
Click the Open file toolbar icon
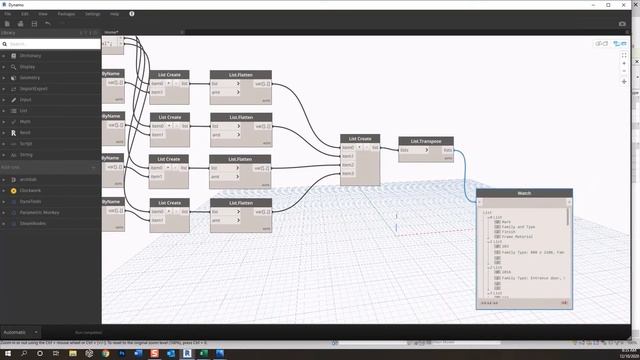20,24
